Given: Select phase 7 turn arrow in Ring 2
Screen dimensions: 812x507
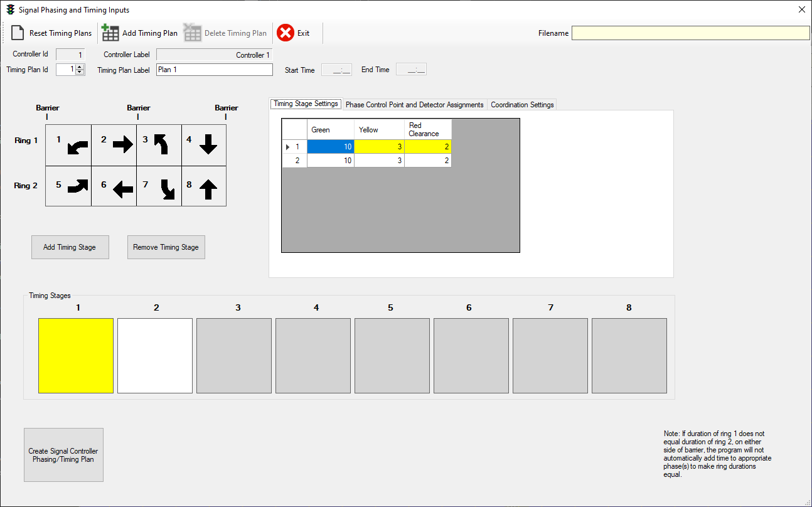Looking at the screenshot, I should 167,189.
